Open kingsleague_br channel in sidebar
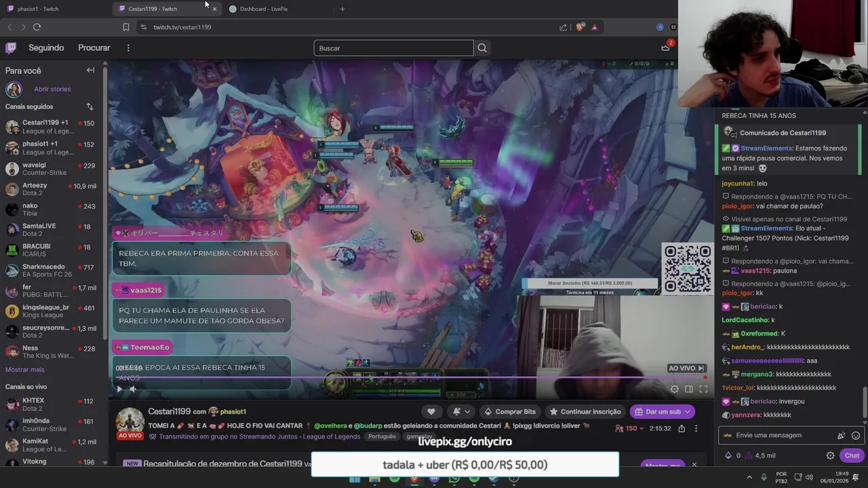This screenshot has height=488, width=868. point(52,311)
